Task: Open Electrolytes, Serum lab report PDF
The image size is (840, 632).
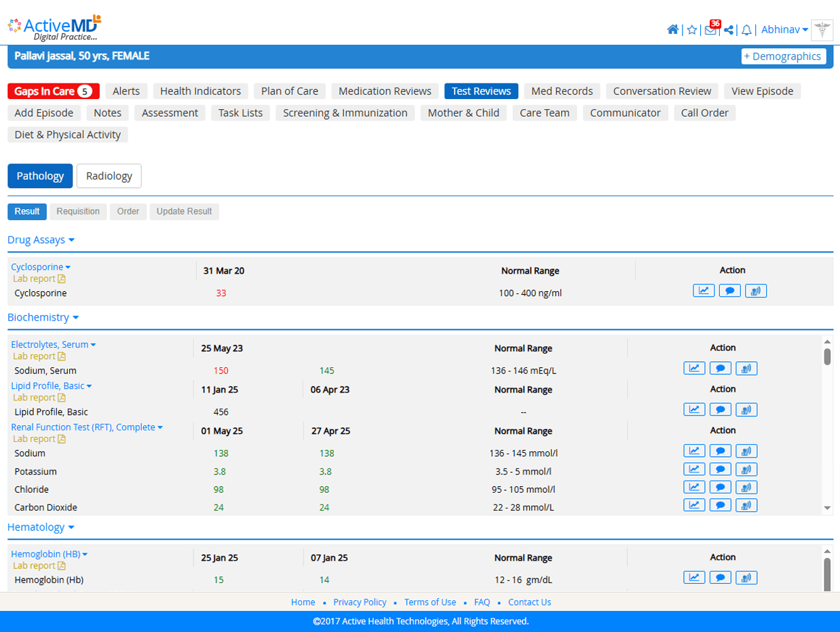Action: point(39,356)
